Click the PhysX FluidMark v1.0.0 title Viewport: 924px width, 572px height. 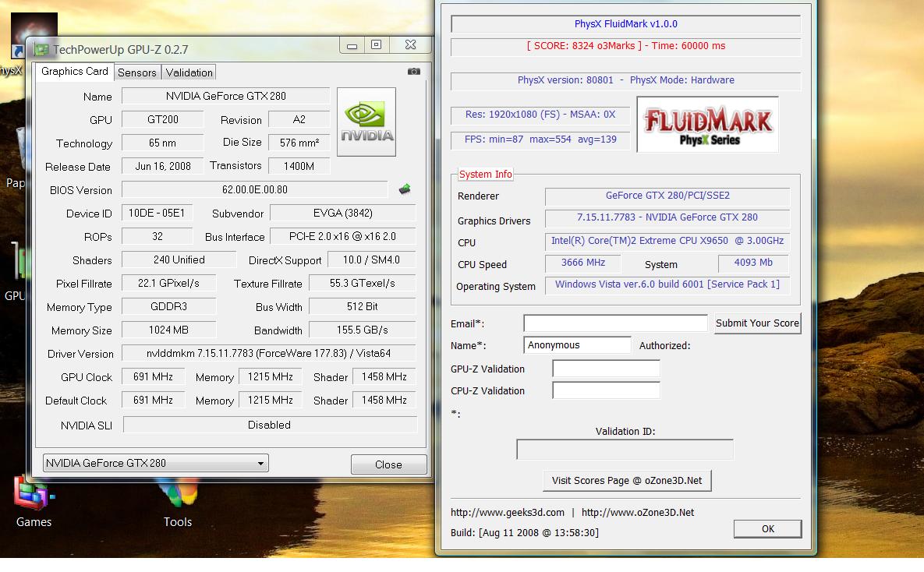point(626,24)
